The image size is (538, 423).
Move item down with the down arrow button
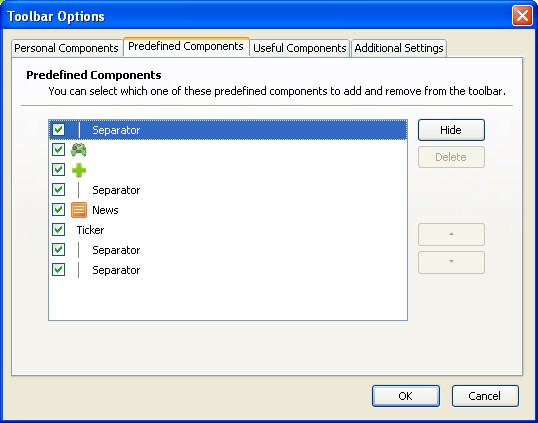tap(451, 262)
